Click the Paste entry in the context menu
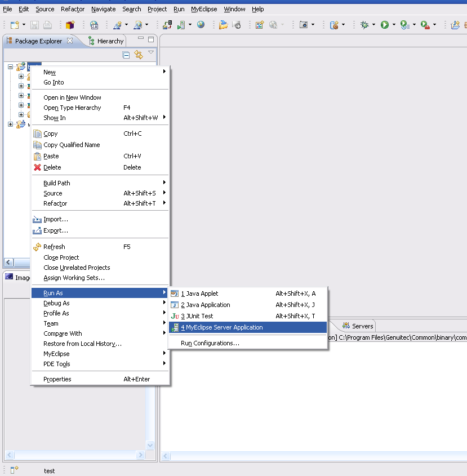This screenshot has width=467, height=476. point(100,156)
